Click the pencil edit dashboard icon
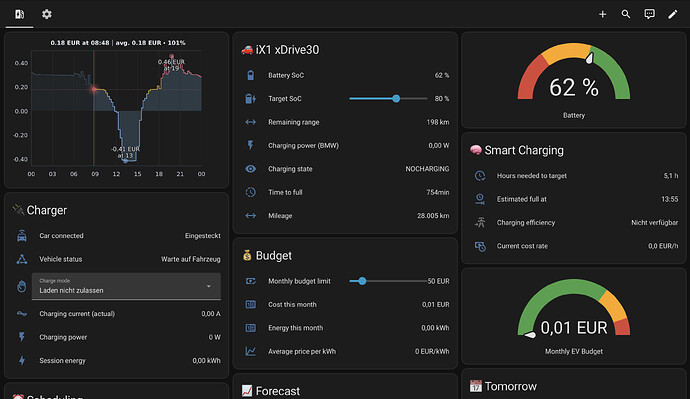Screen dimensions: 690x399 pyautogui.click(x=672, y=15)
